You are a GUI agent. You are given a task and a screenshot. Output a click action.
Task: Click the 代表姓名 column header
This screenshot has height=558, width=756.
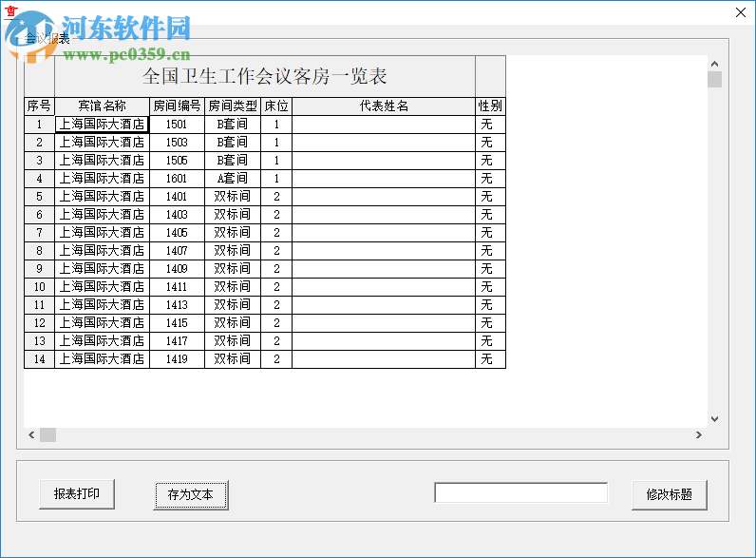click(x=384, y=106)
